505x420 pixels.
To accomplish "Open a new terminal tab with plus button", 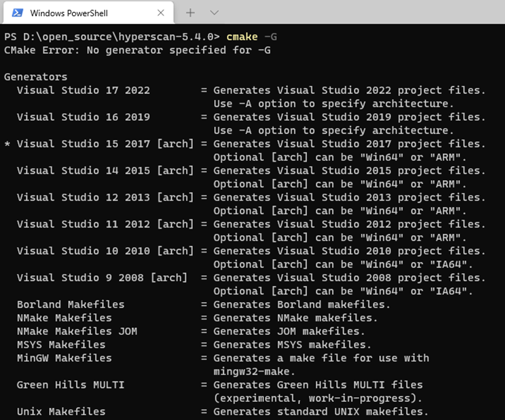I will coord(186,12).
